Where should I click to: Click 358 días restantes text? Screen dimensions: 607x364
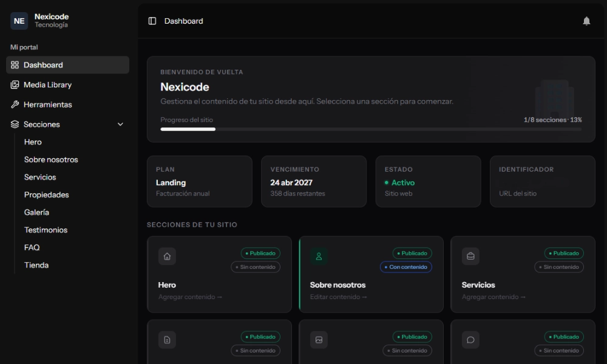(x=297, y=194)
